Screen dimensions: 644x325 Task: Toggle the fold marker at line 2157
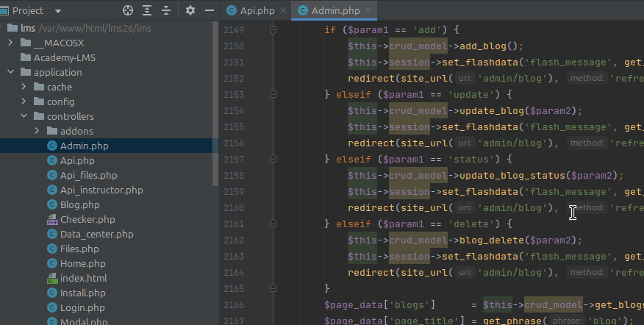pos(273,159)
